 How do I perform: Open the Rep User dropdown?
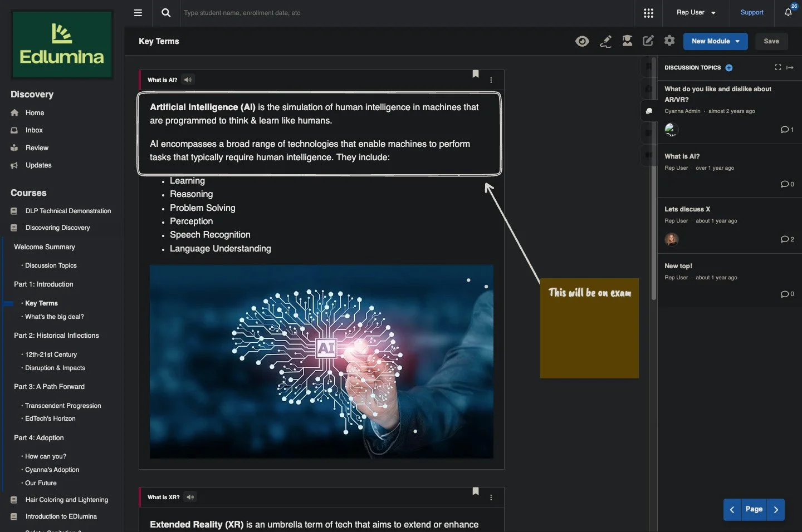tap(696, 12)
